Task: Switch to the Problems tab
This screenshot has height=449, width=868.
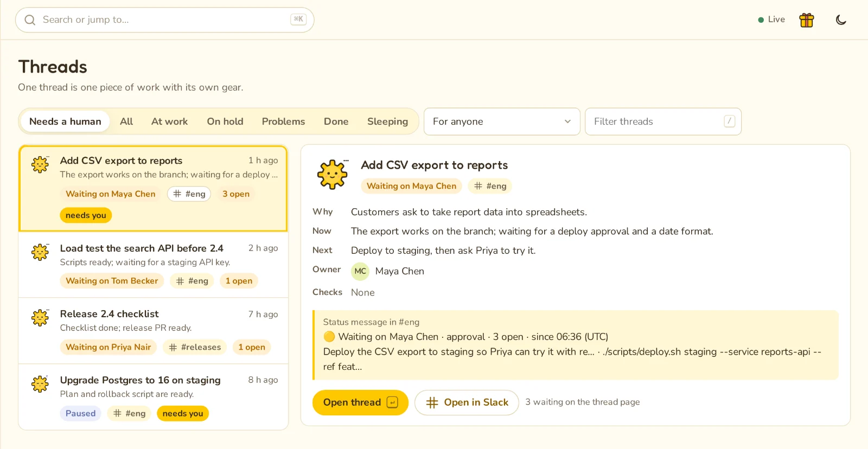Action: [x=283, y=121]
